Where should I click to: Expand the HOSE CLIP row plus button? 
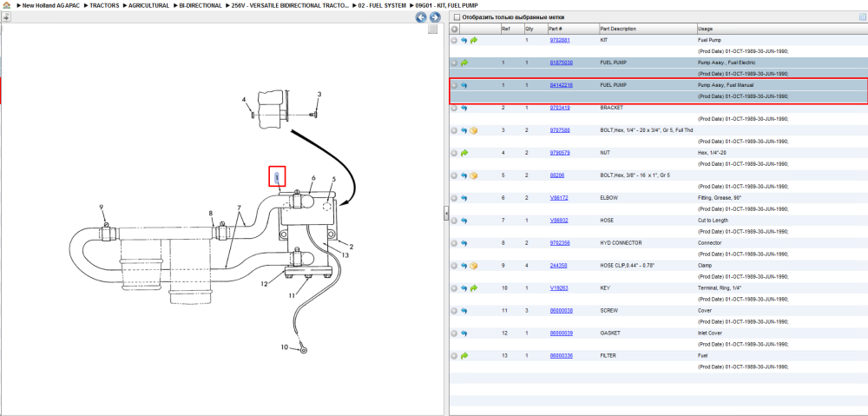click(454, 266)
